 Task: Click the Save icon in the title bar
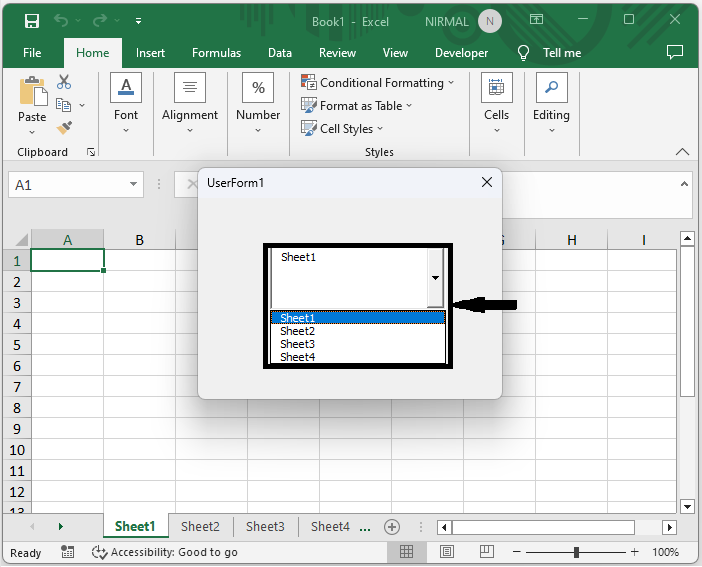[32, 21]
